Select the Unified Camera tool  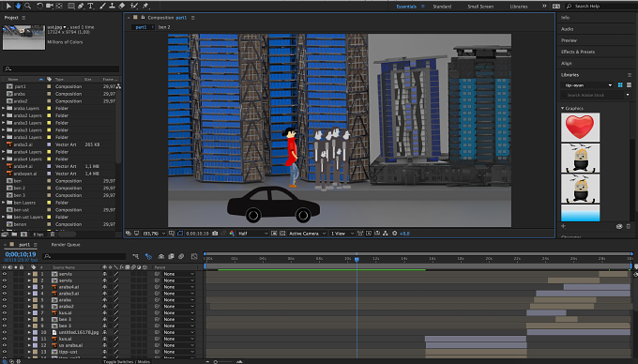(49, 6)
